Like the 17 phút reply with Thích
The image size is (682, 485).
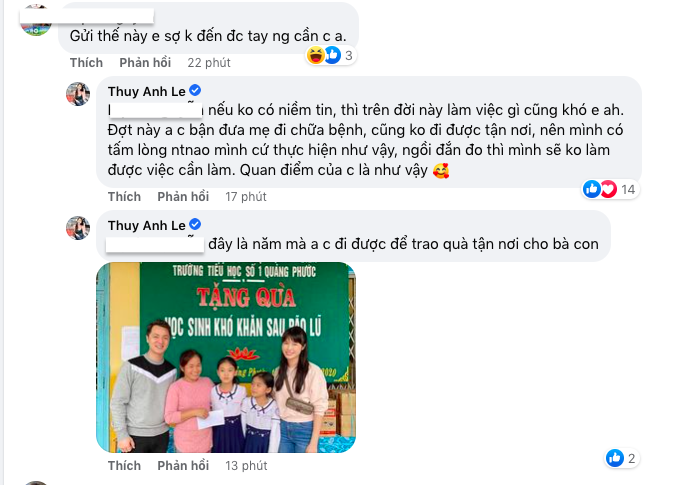coord(124,197)
